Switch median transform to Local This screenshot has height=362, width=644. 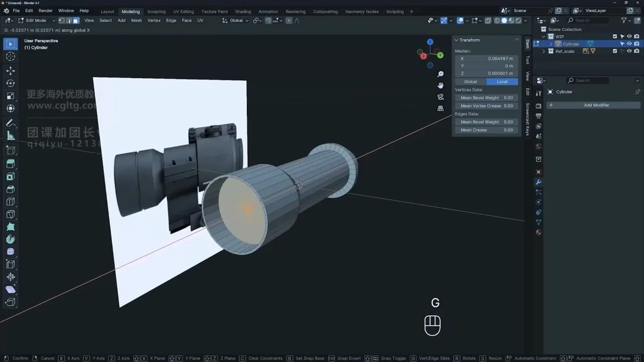pos(502,81)
